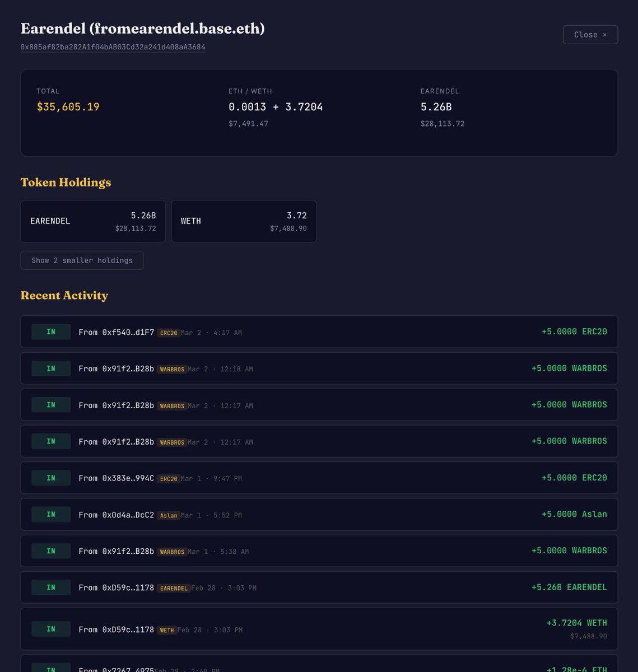Click the EARENDEL tag in Feb 28 row
638x672 pixels.
pos(174,588)
